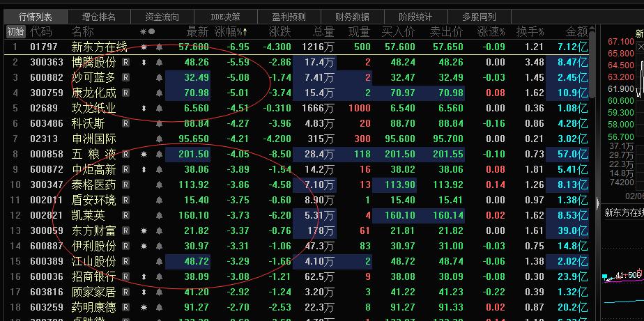The height and width of the screenshot is (321, 644).
Task: Click the bell alert icon for 康龙化成
Action: (x=160, y=93)
